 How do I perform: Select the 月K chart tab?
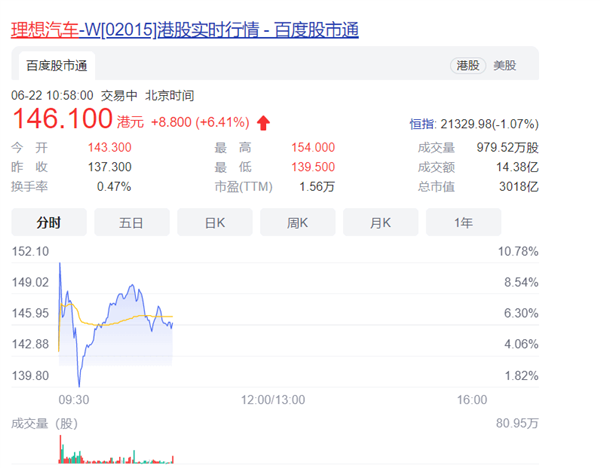(x=381, y=222)
